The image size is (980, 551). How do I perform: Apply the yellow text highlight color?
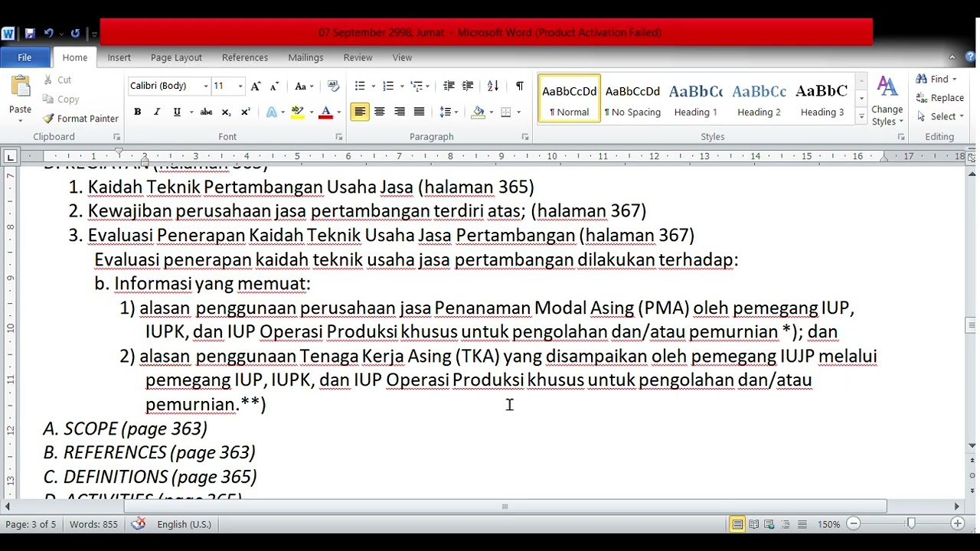click(298, 112)
